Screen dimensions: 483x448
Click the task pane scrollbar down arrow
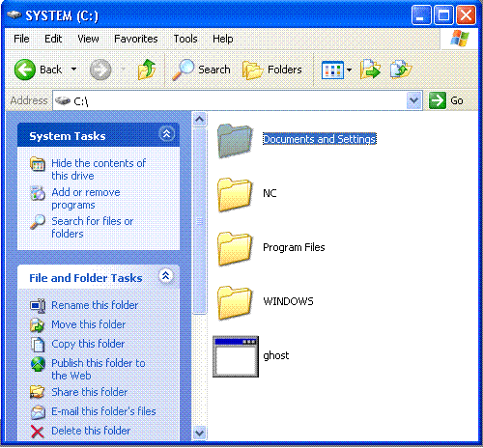pos(200,433)
